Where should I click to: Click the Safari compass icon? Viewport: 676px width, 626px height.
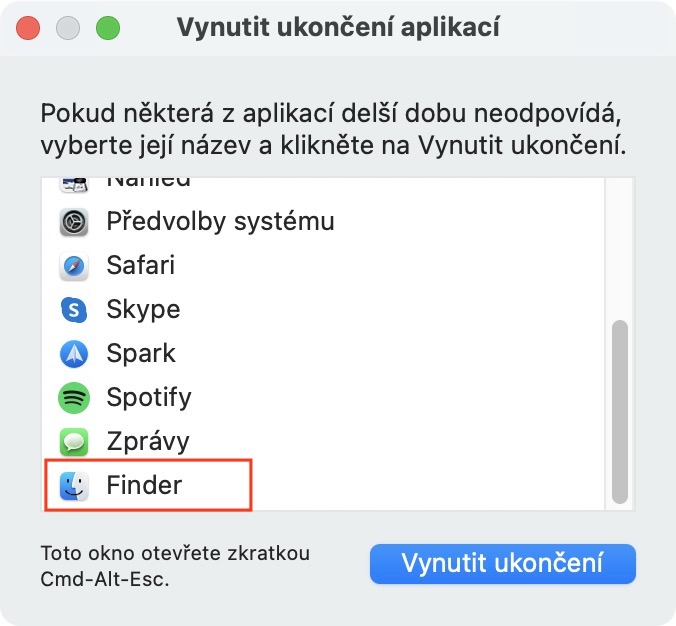75,266
